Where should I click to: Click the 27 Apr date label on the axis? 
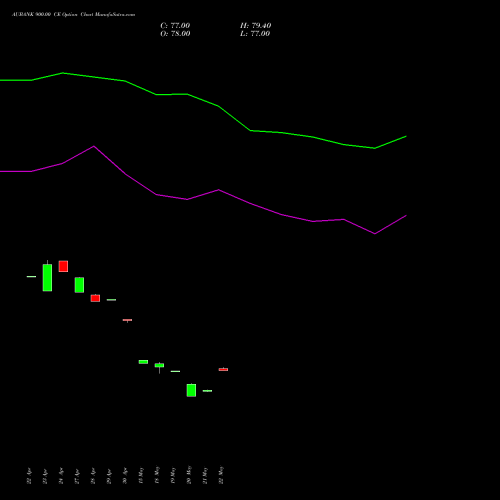pos(77,476)
